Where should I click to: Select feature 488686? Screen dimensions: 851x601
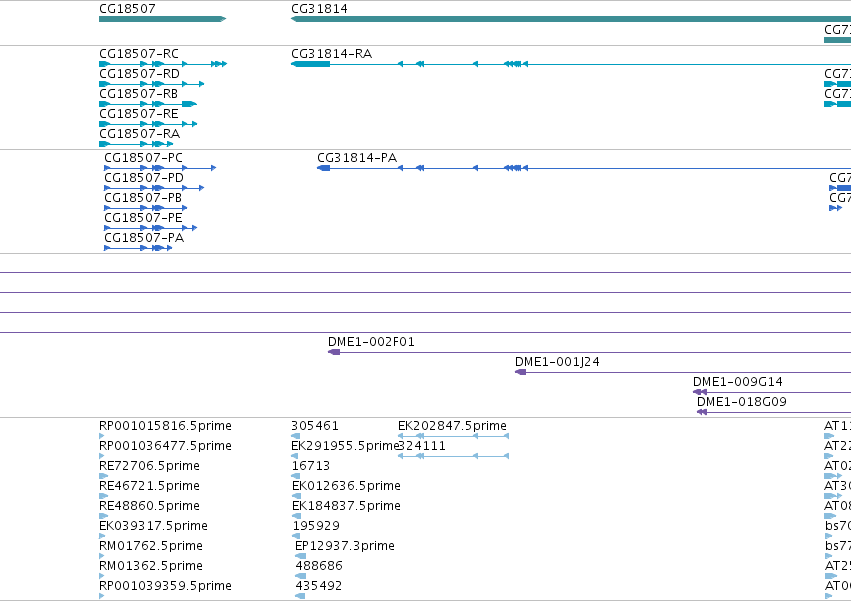point(319,567)
